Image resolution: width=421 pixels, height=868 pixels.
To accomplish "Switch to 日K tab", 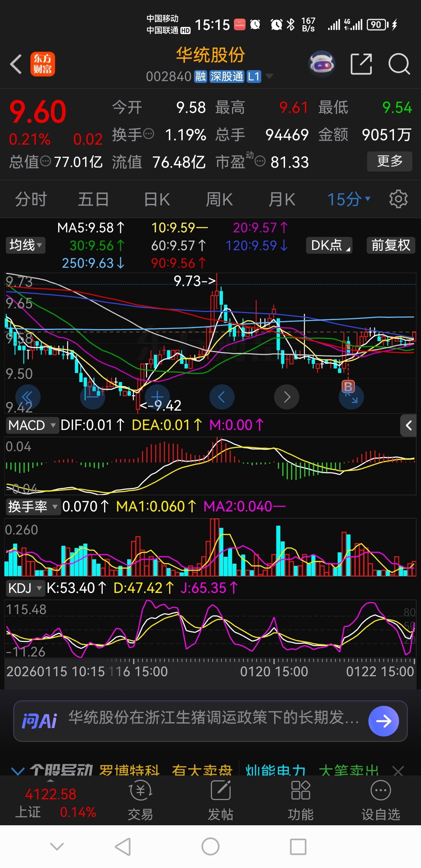I will [157, 199].
